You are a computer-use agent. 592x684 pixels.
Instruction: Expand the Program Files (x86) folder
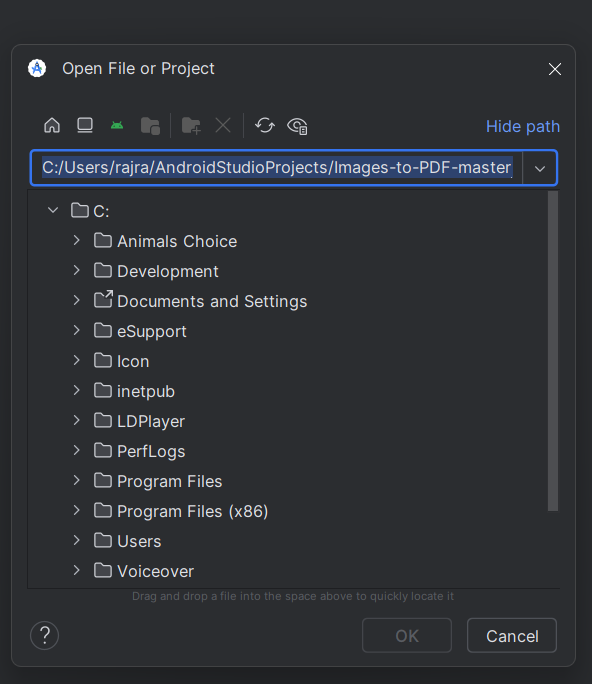[77, 510]
